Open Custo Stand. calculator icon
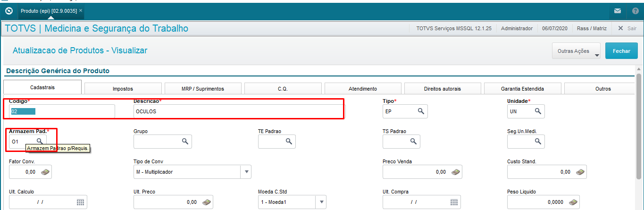 point(580,172)
